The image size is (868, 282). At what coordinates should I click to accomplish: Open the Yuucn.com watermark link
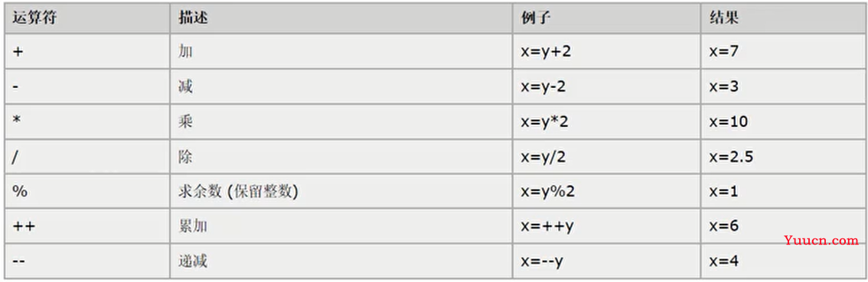pyautogui.click(x=821, y=240)
